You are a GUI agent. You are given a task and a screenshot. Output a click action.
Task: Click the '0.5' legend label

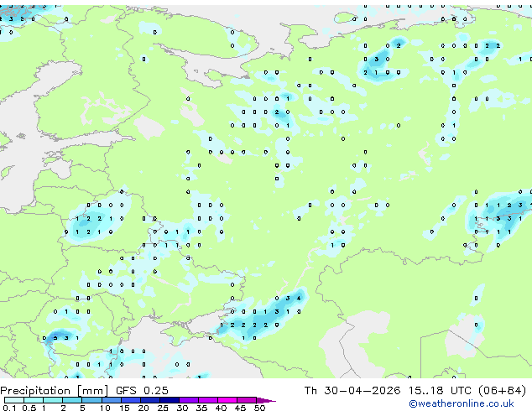click(x=29, y=408)
